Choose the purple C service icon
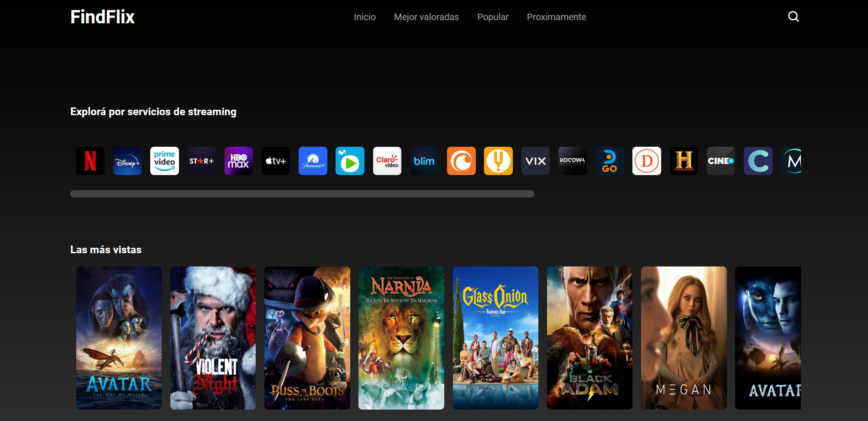The height and width of the screenshot is (421, 868). (758, 161)
